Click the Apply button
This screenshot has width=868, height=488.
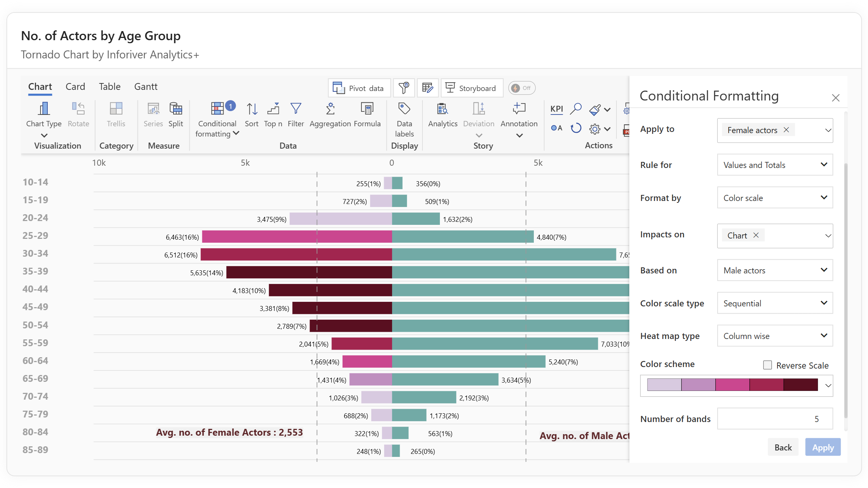click(x=823, y=447)
